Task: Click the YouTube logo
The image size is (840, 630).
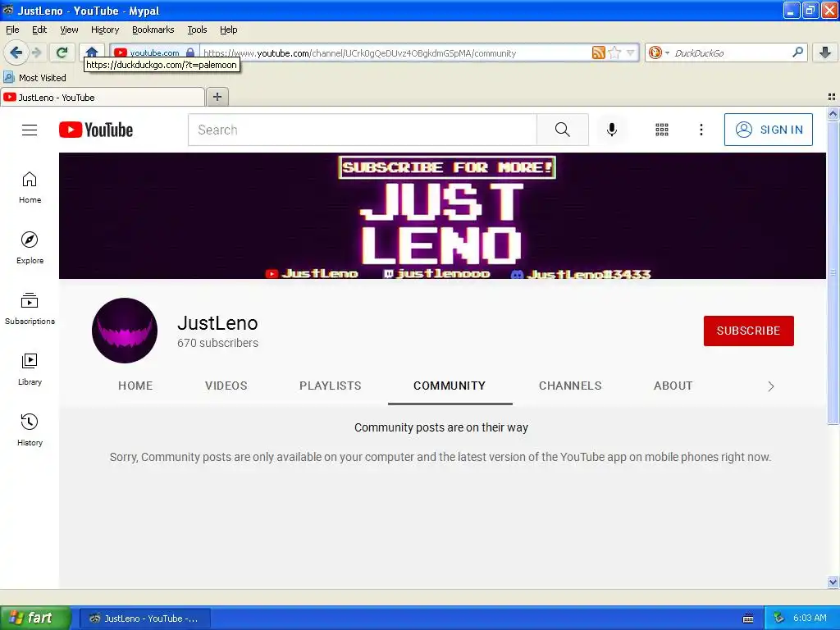Action: click(x=96, y=130)
